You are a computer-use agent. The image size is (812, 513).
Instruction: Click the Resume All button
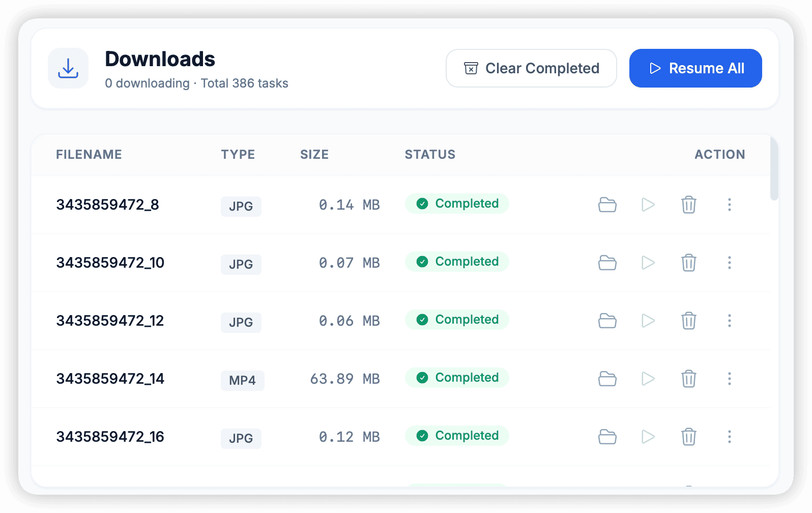[x=695, y=68]
